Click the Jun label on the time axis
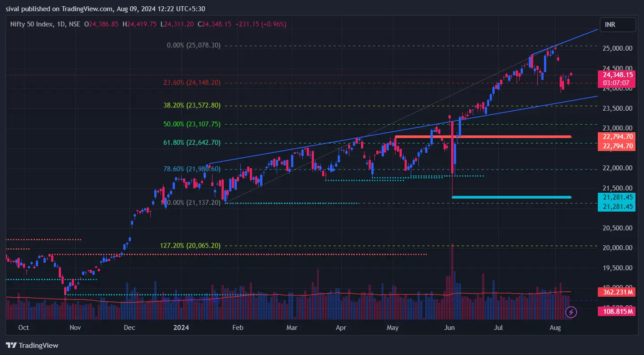The image size is (644, 355). (449, 328)
